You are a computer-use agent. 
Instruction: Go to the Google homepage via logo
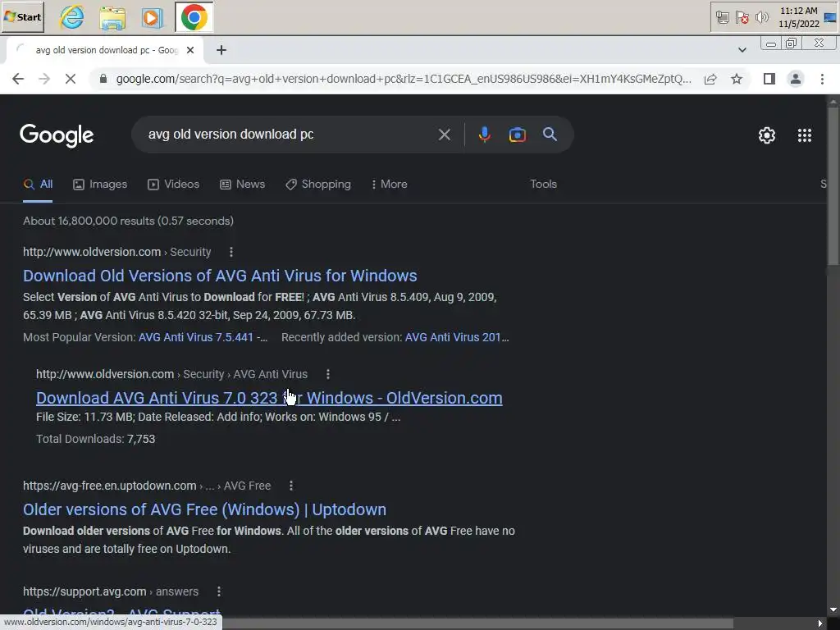[x=57, y=135]
